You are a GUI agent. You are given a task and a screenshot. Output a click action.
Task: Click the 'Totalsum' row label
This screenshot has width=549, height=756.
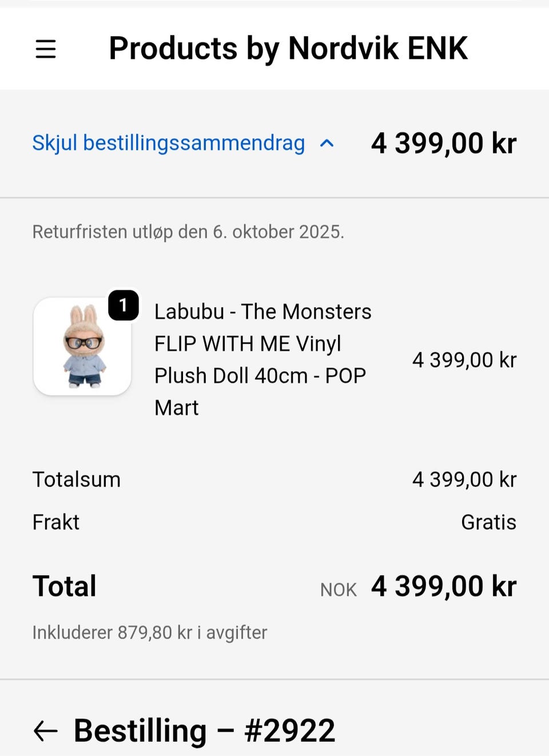(77, 479)
